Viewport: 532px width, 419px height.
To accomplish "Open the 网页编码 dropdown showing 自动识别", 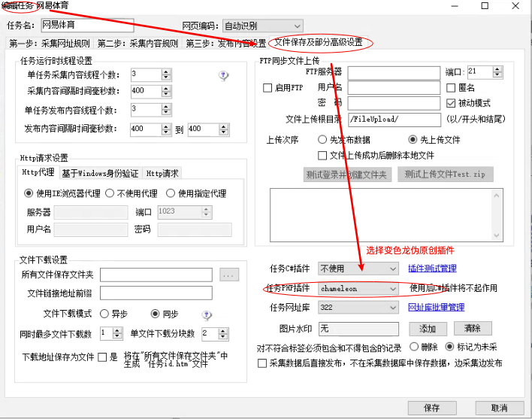I will pos(262,26).
